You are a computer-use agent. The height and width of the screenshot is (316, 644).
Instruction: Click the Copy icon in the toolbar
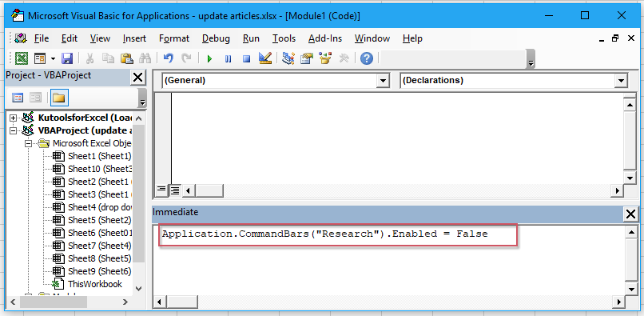(108, 58)
